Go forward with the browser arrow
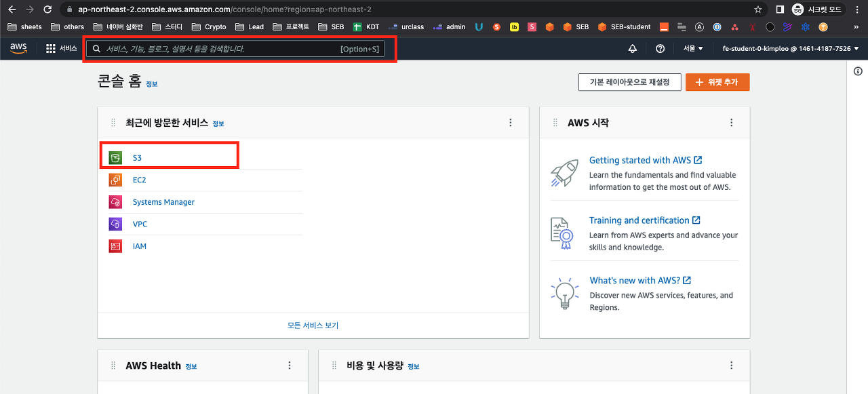Image resolution: width=868 pixels, height=394 pixels. pyautogui.click(x=29, y=9)
